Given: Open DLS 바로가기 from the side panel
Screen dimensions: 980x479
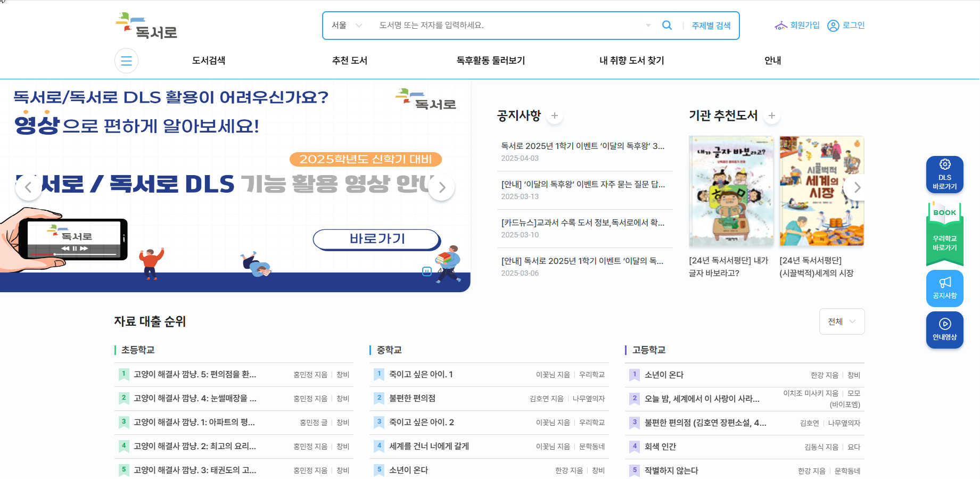Looking at the screenshot, I should (x=944, y=175).
